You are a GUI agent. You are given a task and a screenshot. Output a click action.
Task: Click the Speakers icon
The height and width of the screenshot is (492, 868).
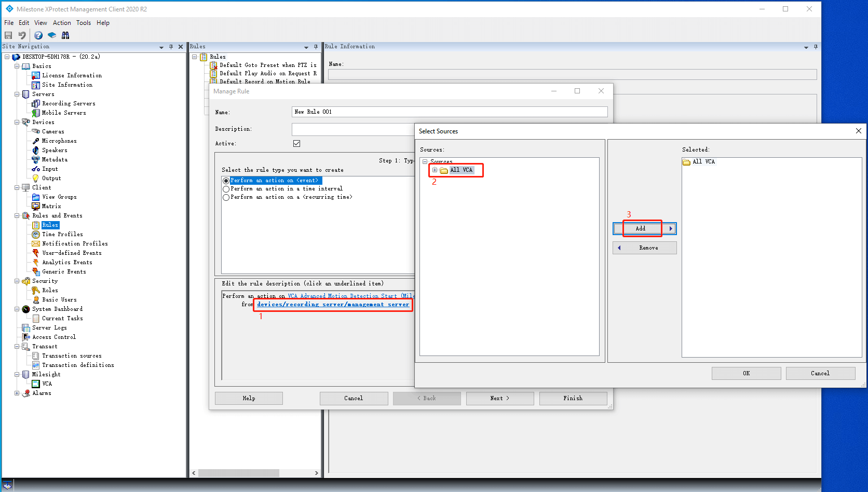point(36,150)
